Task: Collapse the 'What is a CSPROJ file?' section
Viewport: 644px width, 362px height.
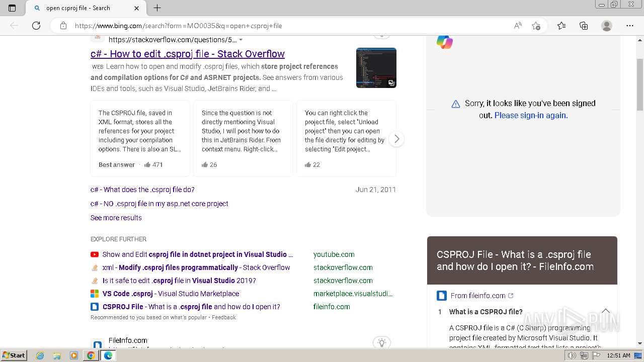Action: pyautogui.click(x=606, y=311)
